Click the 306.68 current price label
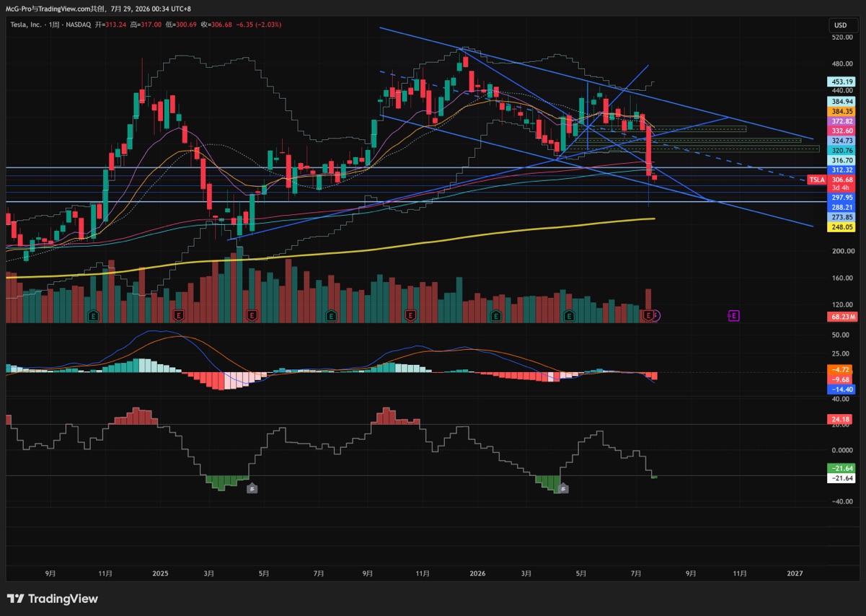Image resolution: width=866 pixels, height=616 pixels. tap(841, 180)
